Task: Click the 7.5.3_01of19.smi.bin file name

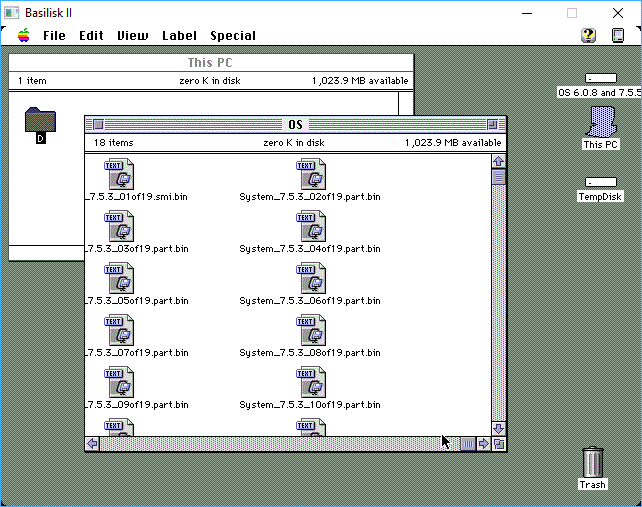Action: [137, 197]
